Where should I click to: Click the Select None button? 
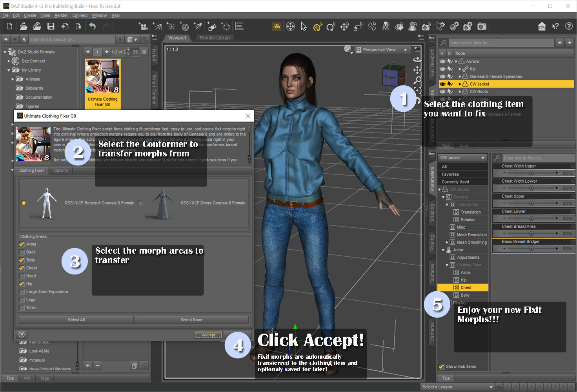(x=191, y=320)
